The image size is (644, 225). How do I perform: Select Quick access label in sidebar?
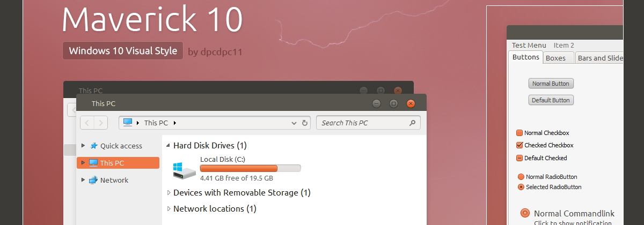[x=121, y=146]
